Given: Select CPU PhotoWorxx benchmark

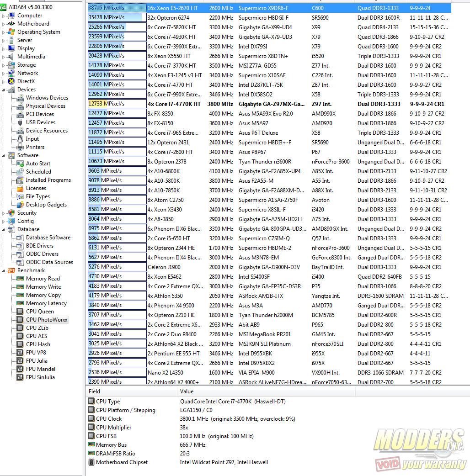Looking at the screenshot, I should pos(47,320).
